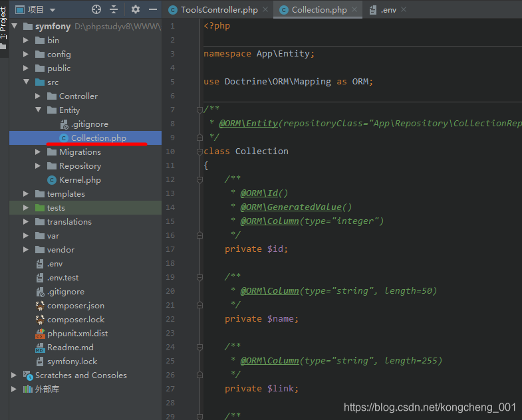This screenshot has width=522, height=420.
Task: Expand the translations folder
Action: [26, 222]
